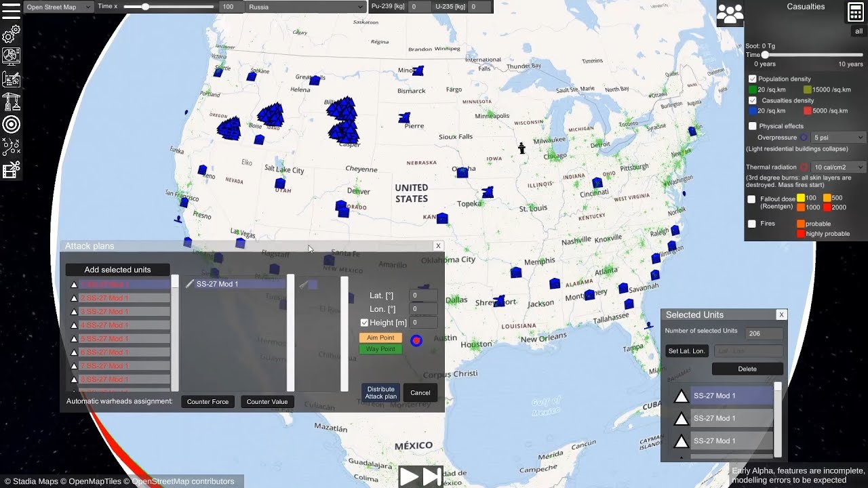Click the missile icon beside SS-27 Mod 1 warhead
Viewport: 868px width, 488px height.
190,284
